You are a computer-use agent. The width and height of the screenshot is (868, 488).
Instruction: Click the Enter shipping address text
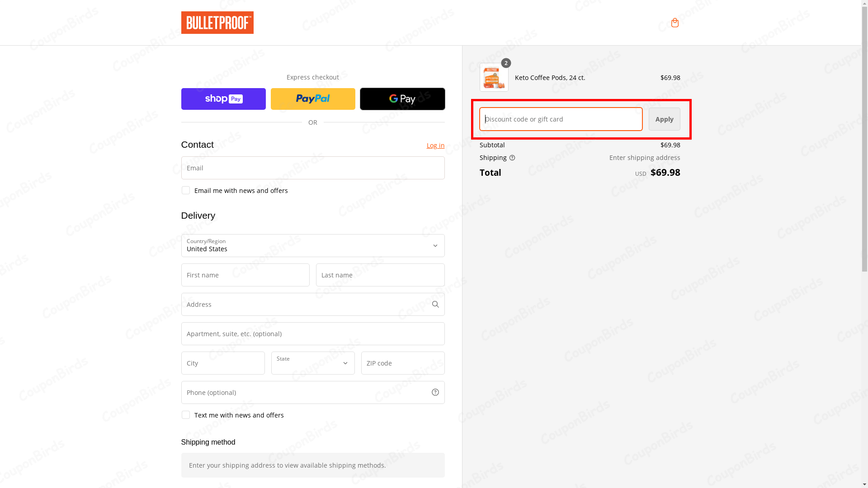point(645,158)
